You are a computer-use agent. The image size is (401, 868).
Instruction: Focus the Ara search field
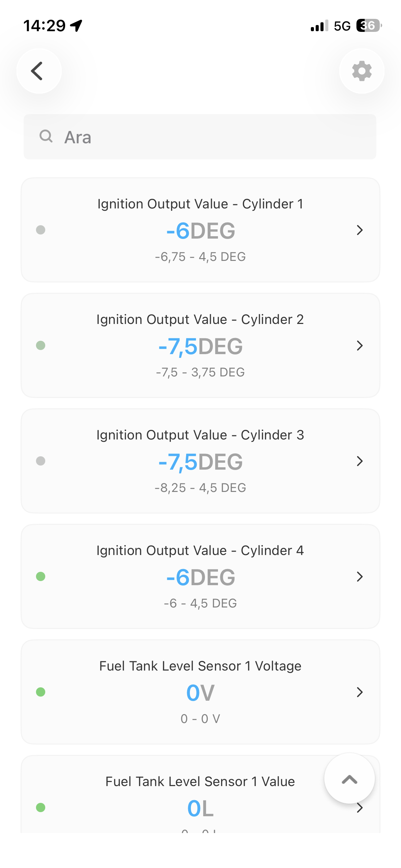click(x=200, y=137)
